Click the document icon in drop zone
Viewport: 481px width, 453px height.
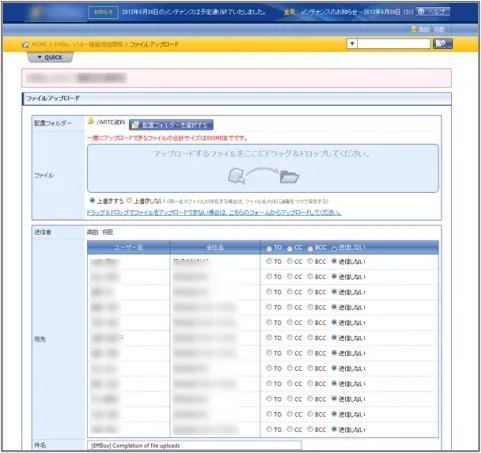pos(236,175)
